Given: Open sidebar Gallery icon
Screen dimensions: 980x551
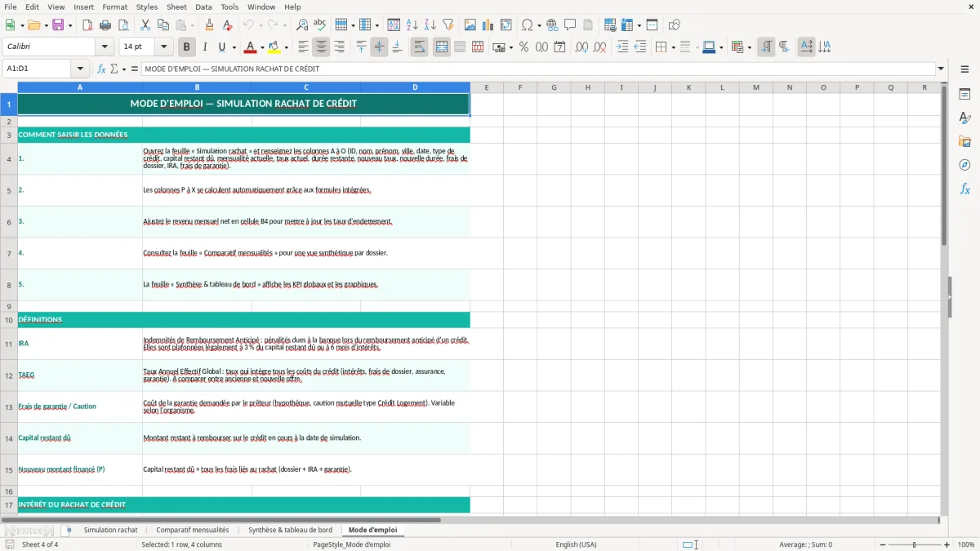Looking at the screenshot, I should (x=964, y=142).
